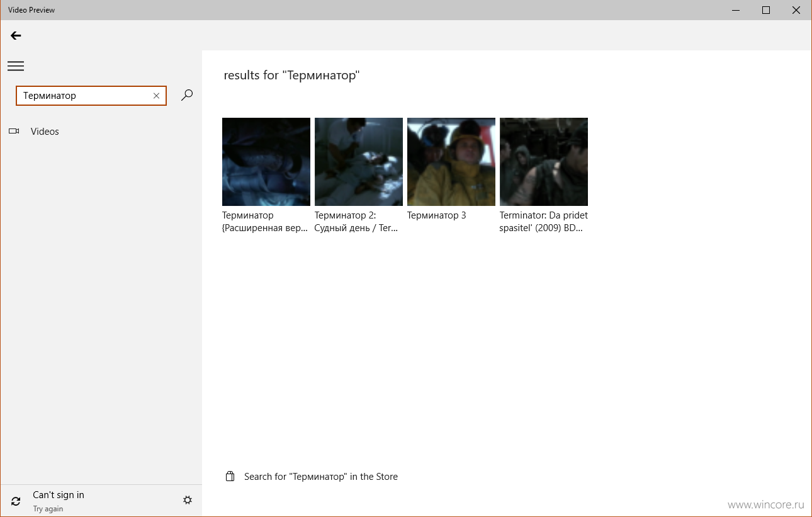The height and width of the screenshot is (517, 812).
Task: Maximize the Video Preview window
Action: (766, 9)
